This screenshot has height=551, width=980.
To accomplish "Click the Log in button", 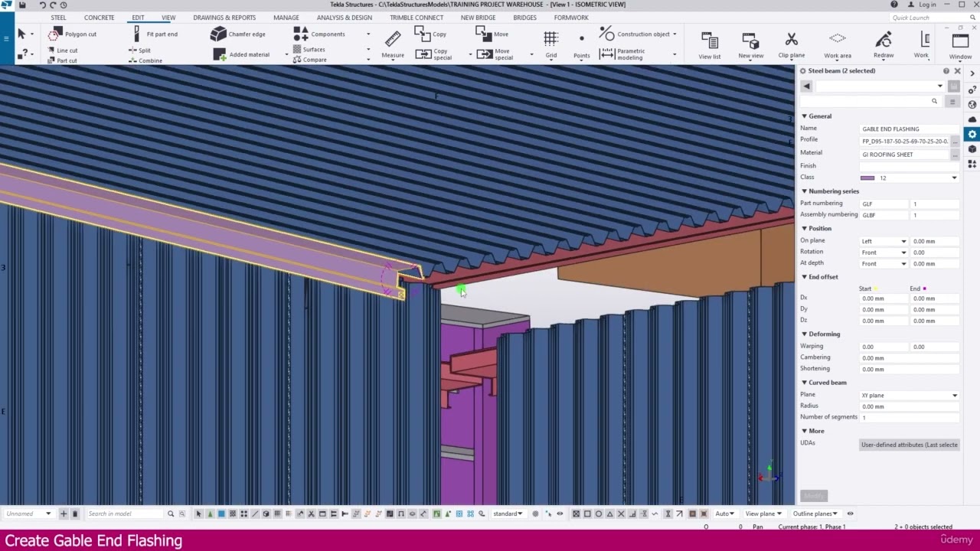I will 922,5.
